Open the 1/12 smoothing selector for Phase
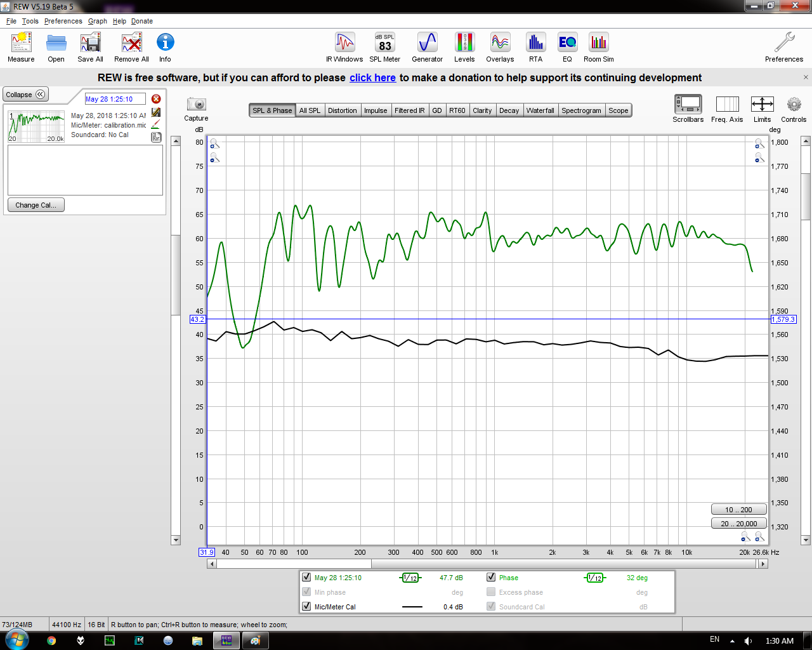 (595, 578)
